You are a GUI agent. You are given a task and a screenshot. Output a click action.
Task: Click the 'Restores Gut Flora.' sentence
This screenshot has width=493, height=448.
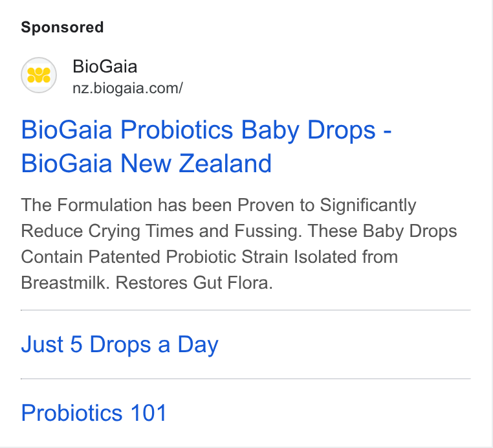click(194, 282)
